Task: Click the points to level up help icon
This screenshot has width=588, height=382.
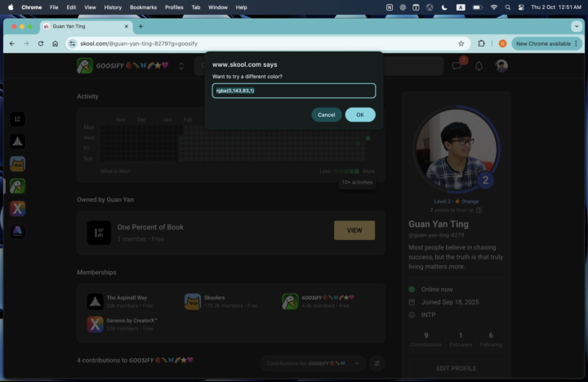Action: [479, 211]
